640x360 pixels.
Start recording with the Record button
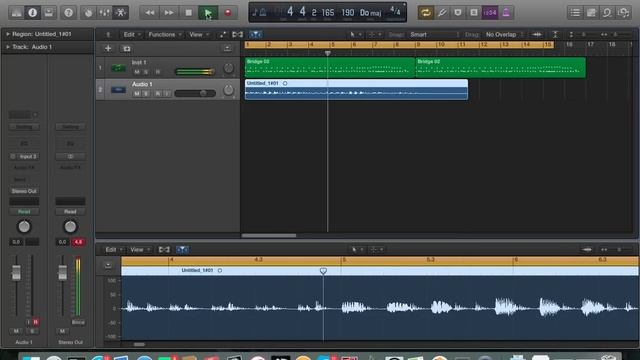(x=228, y=13)
